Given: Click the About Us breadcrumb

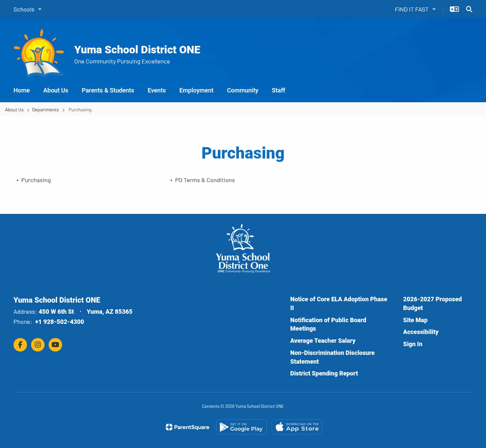Looking at the screenshot, I should pos(14,110).
